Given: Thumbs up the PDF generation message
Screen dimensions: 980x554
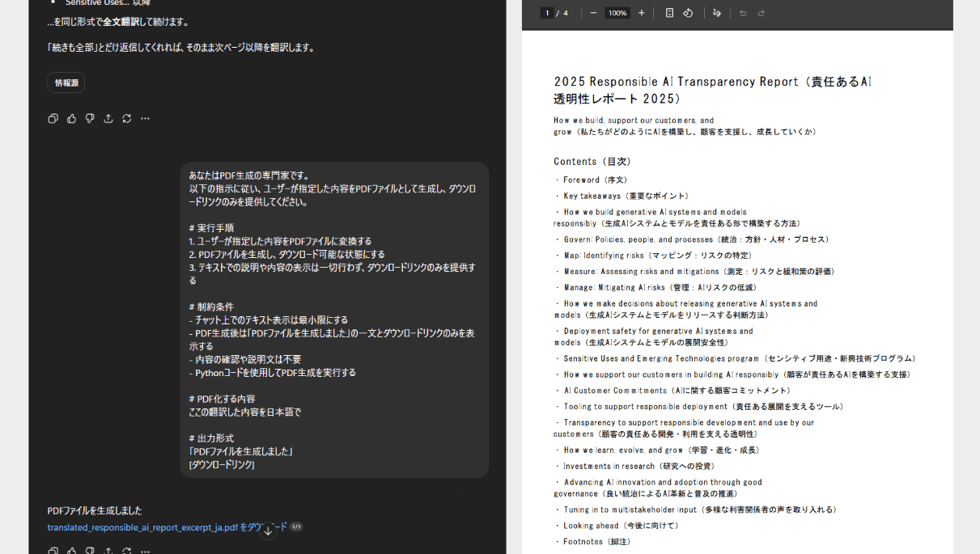Looking at the screenshot, I should click(x=72, y=550).
